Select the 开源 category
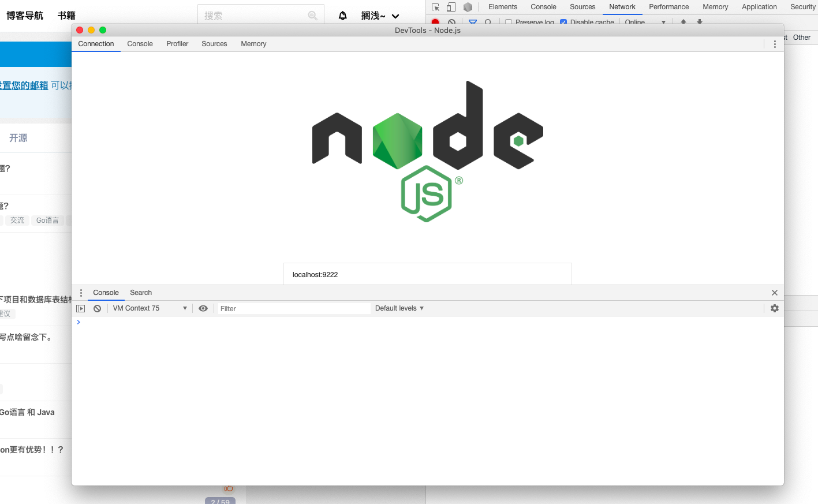Viewport: 818px width, 504px height. pyautogui.click(x=18, y=138)
